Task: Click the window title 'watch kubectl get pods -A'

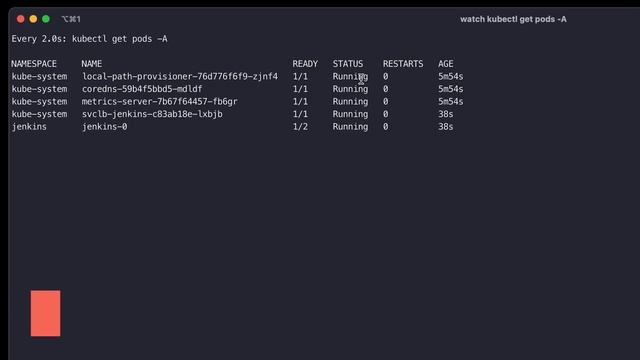Action: click(513, 19)
